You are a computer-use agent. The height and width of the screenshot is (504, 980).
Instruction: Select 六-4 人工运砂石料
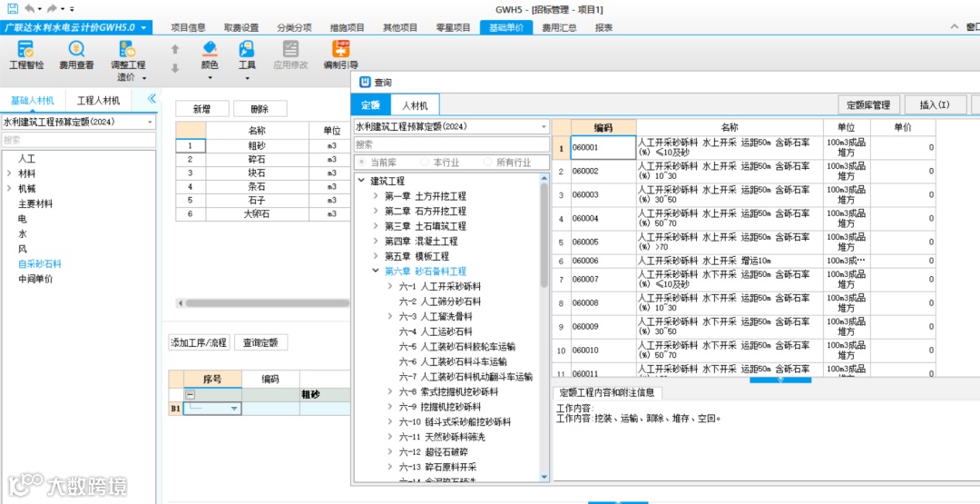pos(436,331)
